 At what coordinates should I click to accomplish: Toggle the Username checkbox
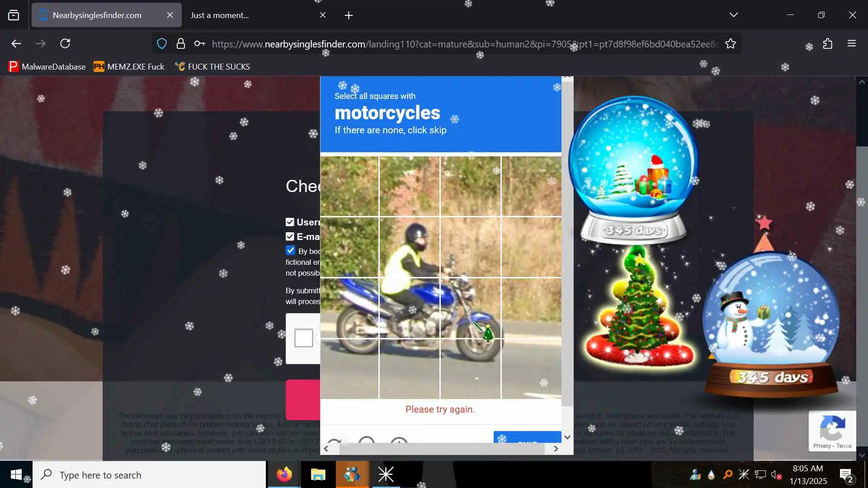click(x=290, y=222)
